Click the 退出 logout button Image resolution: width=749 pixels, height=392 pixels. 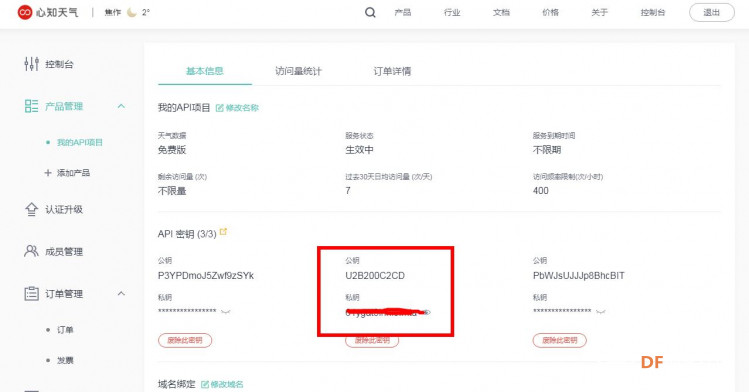tap(712, 12)
